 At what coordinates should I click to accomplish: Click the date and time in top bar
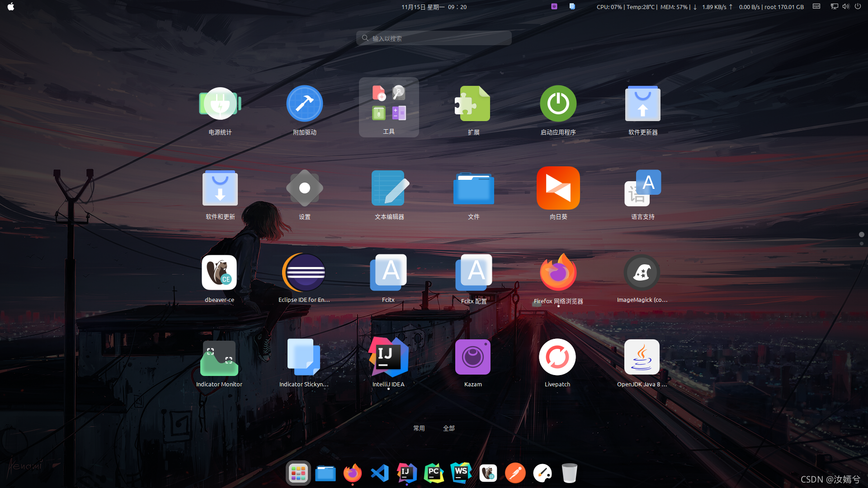tap(434, 7)
